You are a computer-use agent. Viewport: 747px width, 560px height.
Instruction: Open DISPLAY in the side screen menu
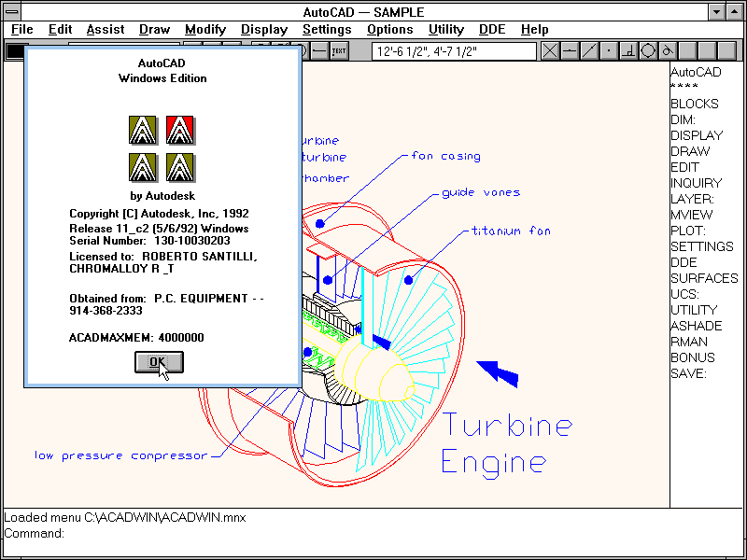[x=697, y=135]
